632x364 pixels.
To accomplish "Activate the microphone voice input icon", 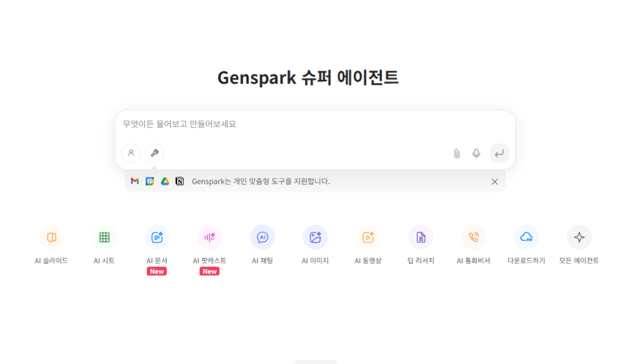I will [476, 153].
